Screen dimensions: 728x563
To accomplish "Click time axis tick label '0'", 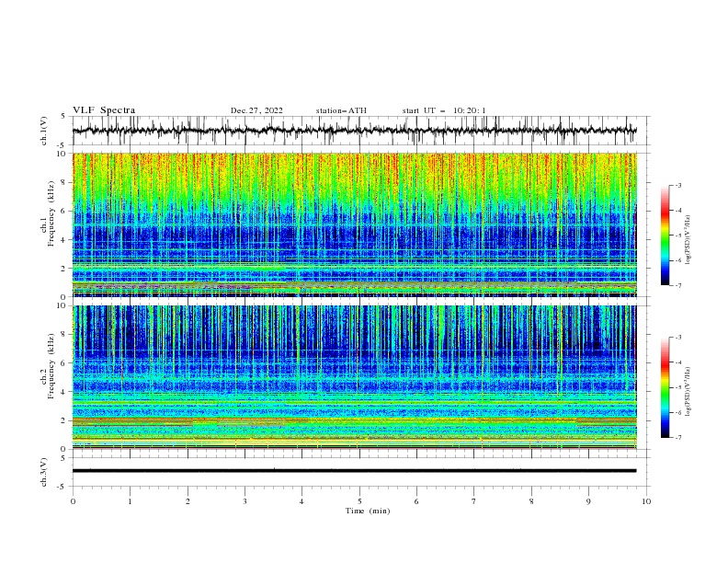I will tap(73, 501).
